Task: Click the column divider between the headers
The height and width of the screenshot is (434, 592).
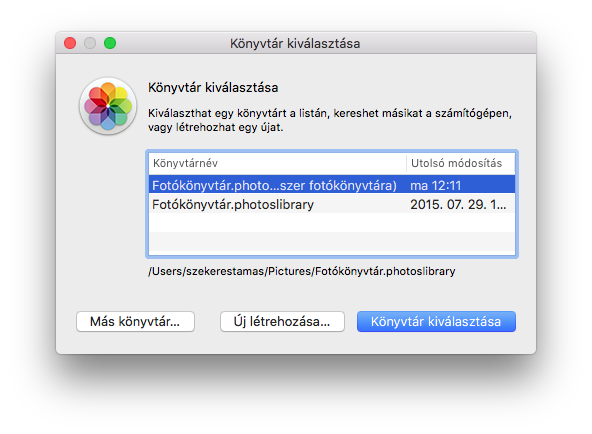Action: [x=407, y=163]
